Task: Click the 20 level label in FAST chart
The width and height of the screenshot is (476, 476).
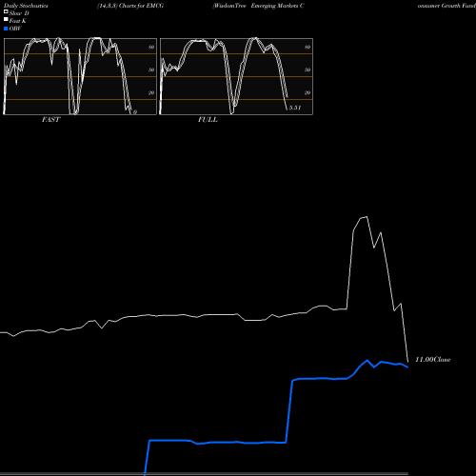Action: click(x=151, y=92)
